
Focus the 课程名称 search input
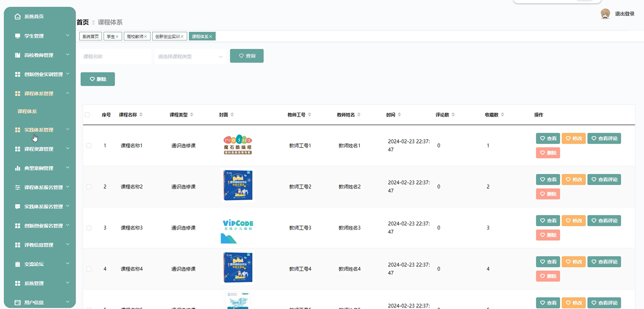(x=115, y=57)
